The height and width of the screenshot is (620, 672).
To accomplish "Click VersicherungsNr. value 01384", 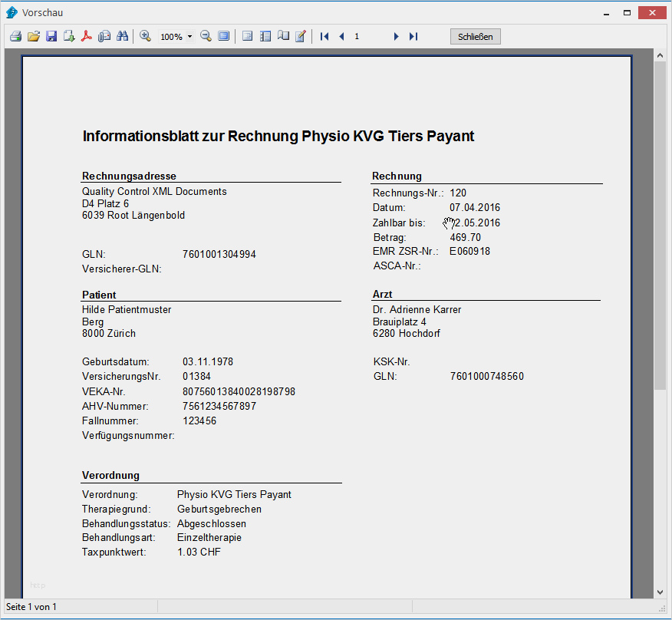I will pyautogui.click(x=196, y=377).
